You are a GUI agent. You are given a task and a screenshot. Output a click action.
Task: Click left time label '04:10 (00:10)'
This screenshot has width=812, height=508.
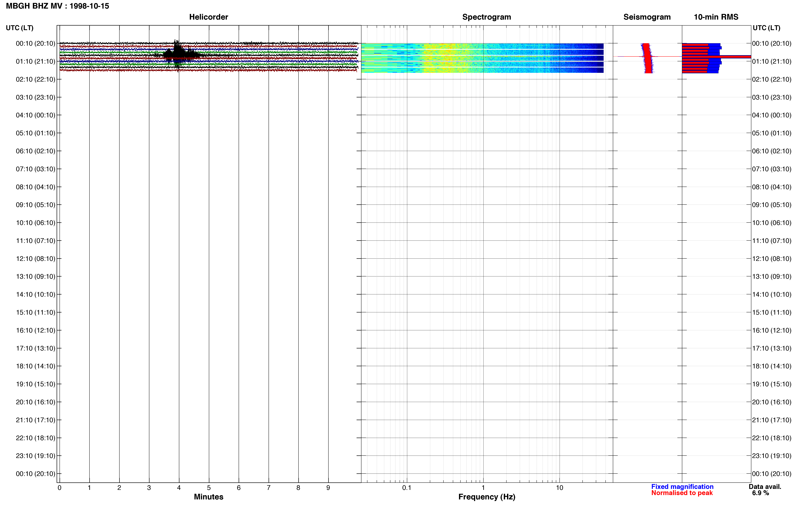click(x=36, y=115)
